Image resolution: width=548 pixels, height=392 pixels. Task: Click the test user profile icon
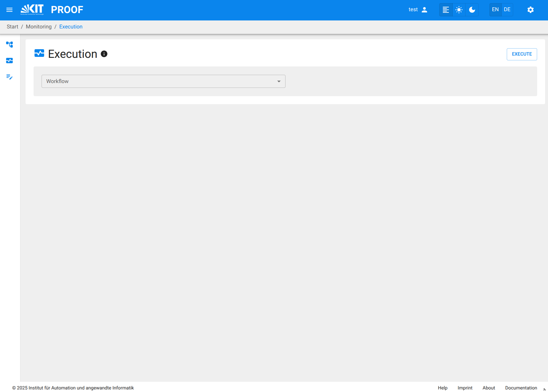click(424, 10)
